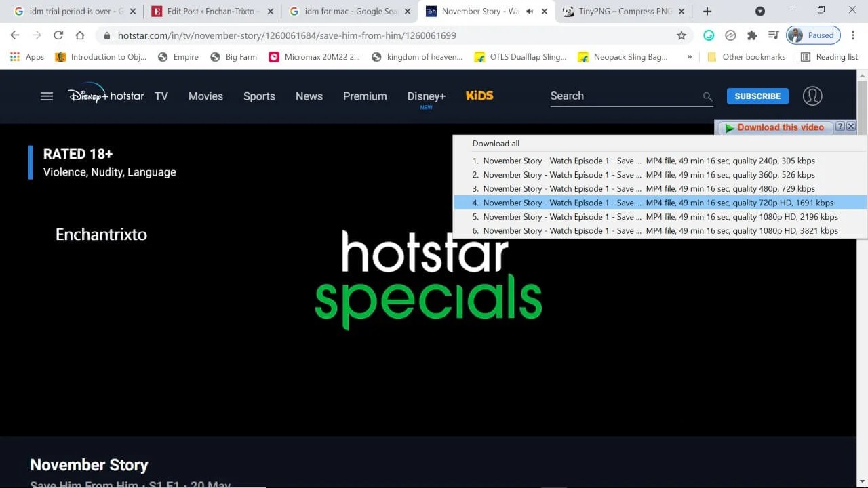Screen dimensions: 868x488
Task: Open the second circular extension icon
Action: pos(730,35)
